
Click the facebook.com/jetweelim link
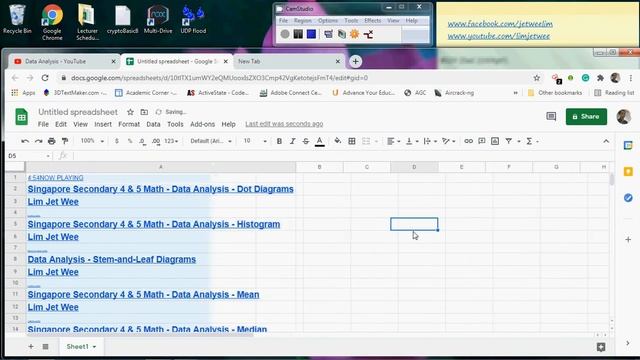[x=500, y=24]
